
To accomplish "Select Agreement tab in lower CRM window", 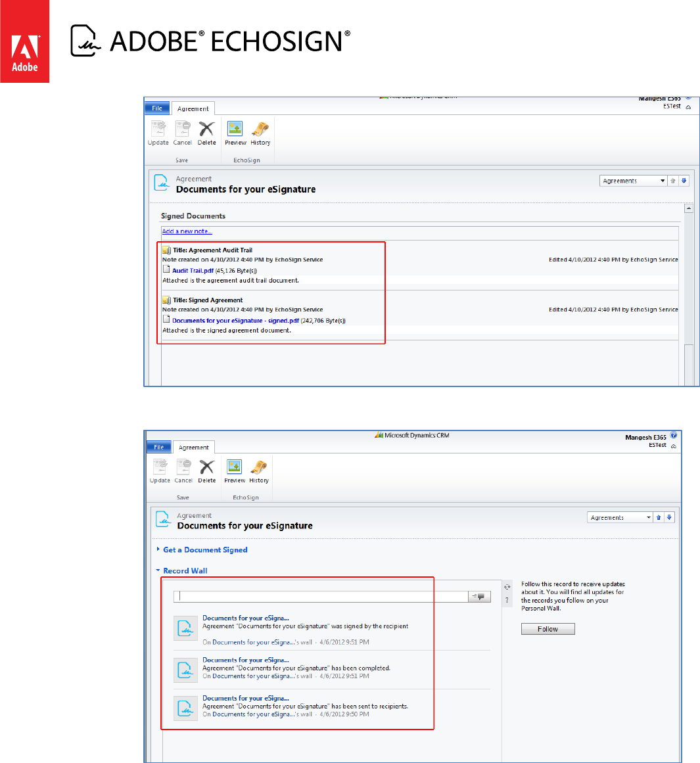I will click(193, 447).
